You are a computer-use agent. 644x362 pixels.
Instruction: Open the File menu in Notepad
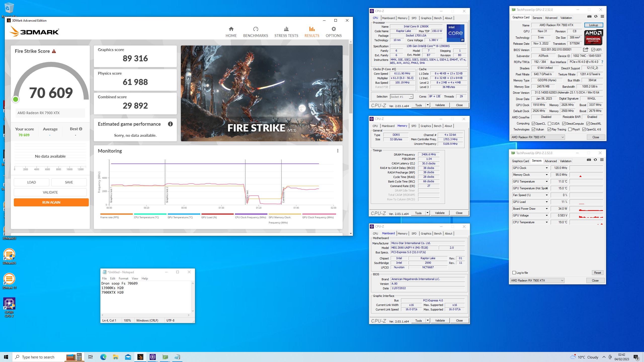pyautogui.click(x=104, y=279)
